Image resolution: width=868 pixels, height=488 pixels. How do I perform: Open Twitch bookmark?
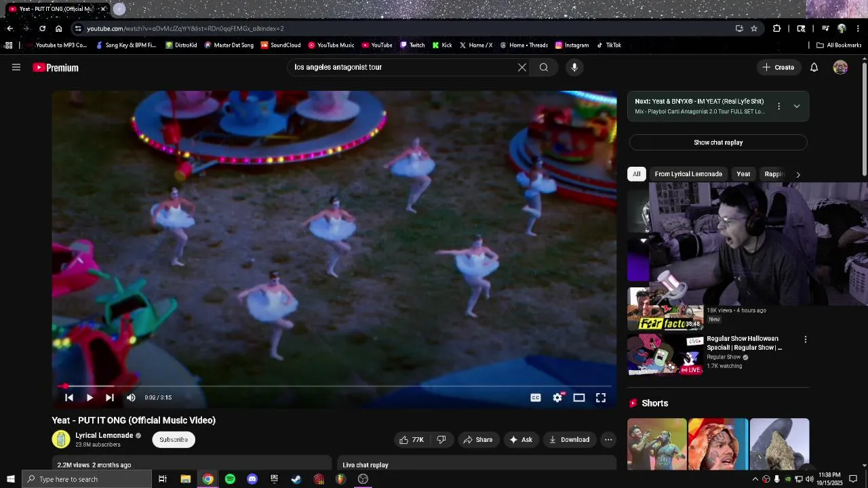click(x=412, y=45)
